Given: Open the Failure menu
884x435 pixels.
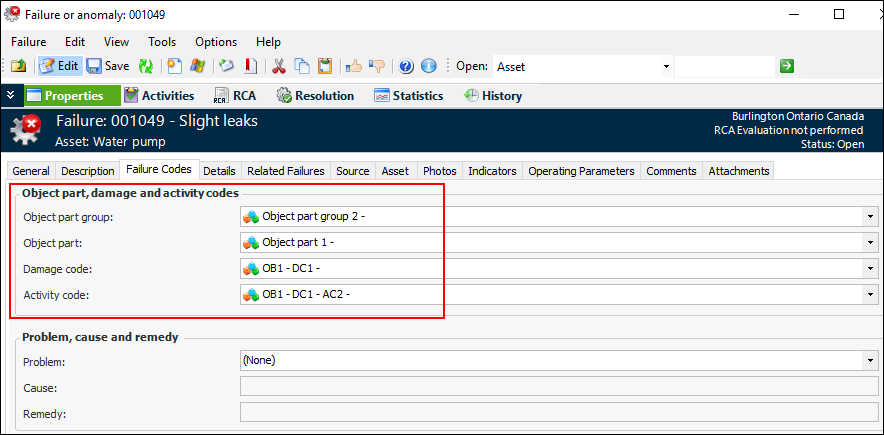Looking at the screenshot, I should 29,42.
